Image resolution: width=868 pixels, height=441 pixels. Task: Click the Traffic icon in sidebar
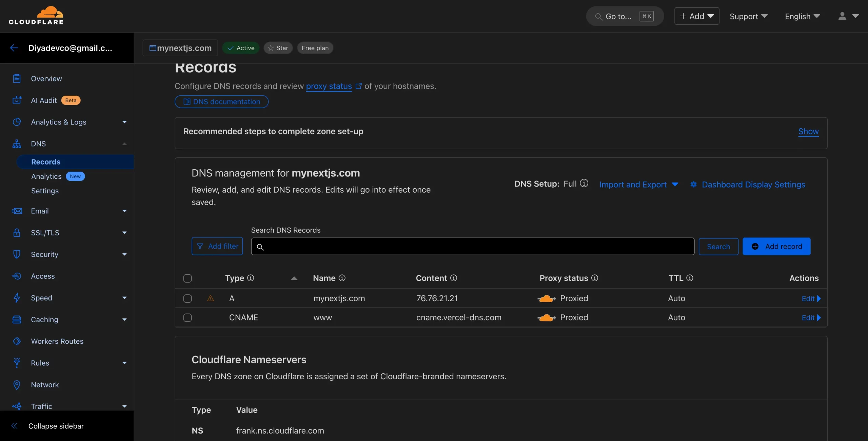(16, 406)
